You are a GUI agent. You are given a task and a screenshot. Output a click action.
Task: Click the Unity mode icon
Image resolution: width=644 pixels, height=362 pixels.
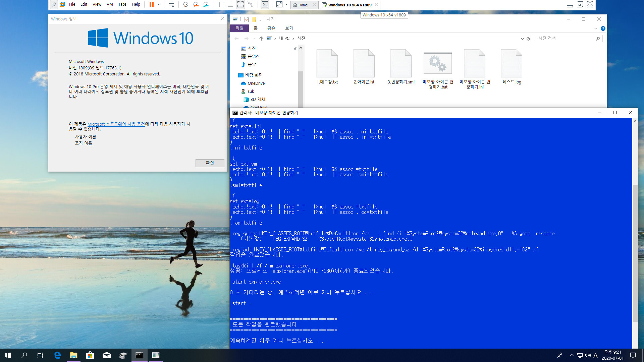tap(251, 5)
